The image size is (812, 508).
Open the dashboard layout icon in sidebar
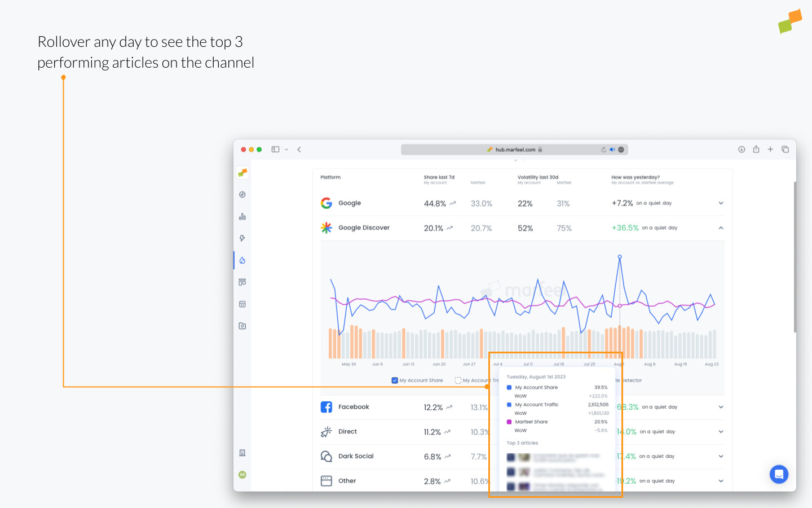point(242,282)
